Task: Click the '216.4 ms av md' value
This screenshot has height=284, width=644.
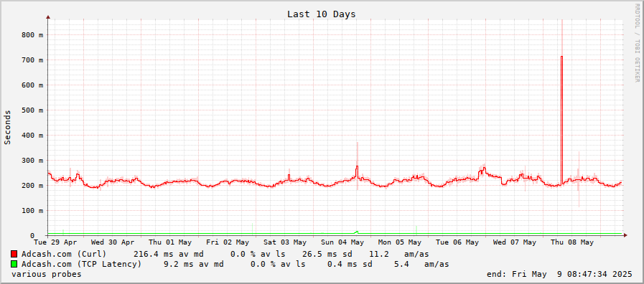Action: pyautogui.click(x=169, y=254)
